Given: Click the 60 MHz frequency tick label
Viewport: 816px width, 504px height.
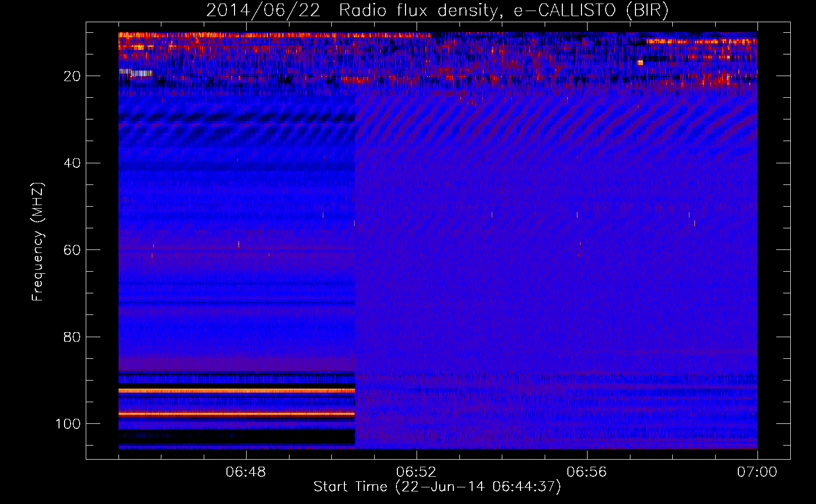Looking at the screenshot, I should click(x=72, y=250).
